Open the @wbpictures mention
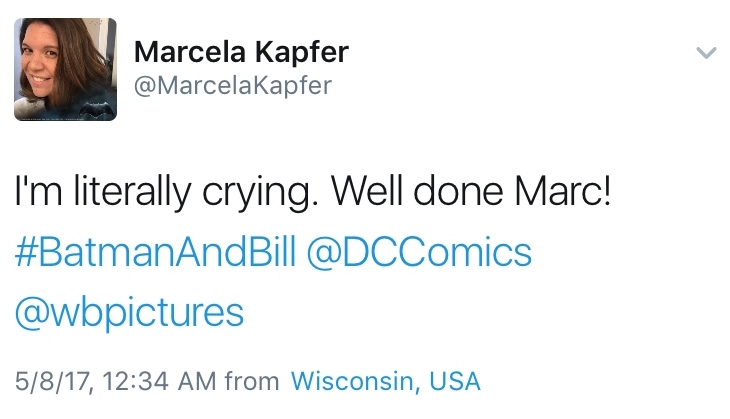The image size is (730, 419). (x=129, y=312)
